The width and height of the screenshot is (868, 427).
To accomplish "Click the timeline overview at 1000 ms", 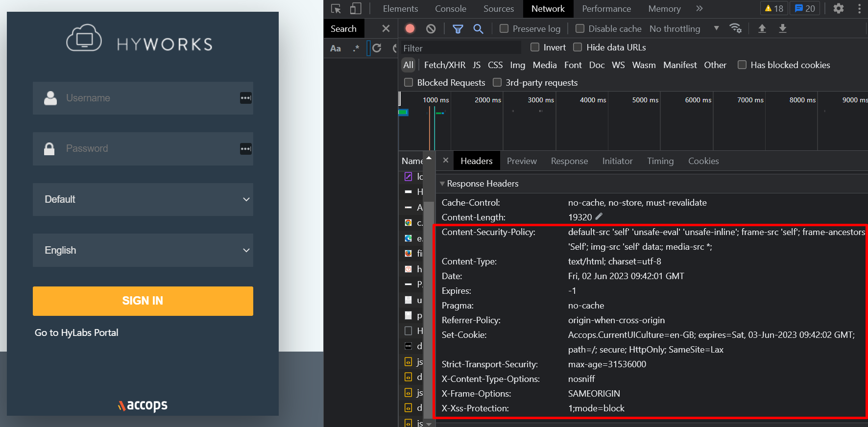I will pos(435,100).
